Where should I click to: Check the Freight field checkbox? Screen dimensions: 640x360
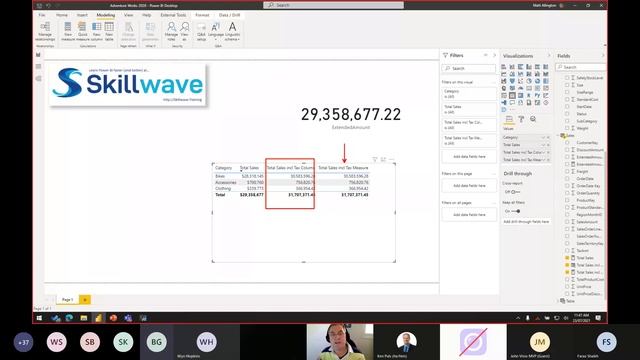click(x=567, y=171)
